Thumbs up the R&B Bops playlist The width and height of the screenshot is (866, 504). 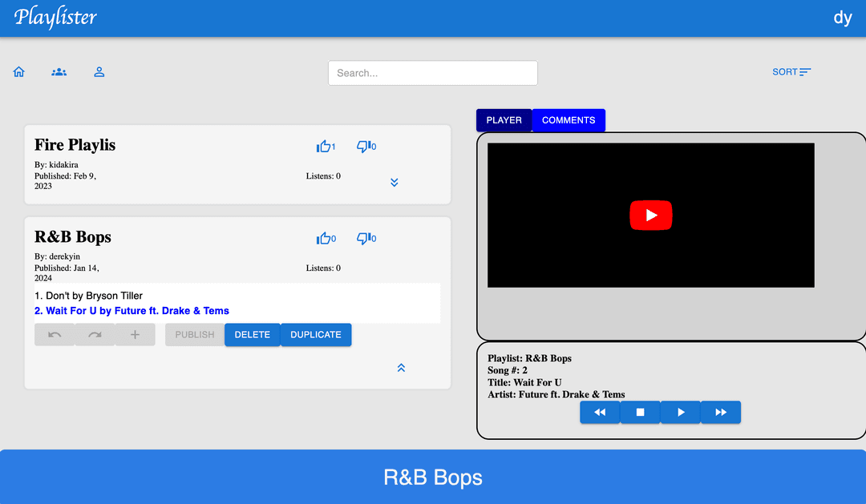[324, 239]
